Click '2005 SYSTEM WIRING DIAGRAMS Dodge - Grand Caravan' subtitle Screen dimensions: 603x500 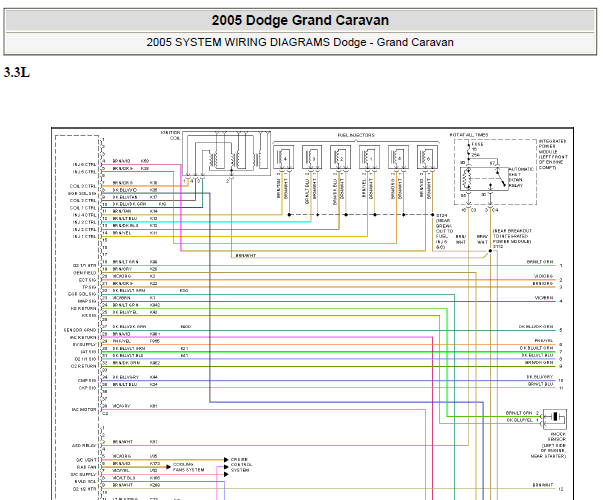point(300,42)
